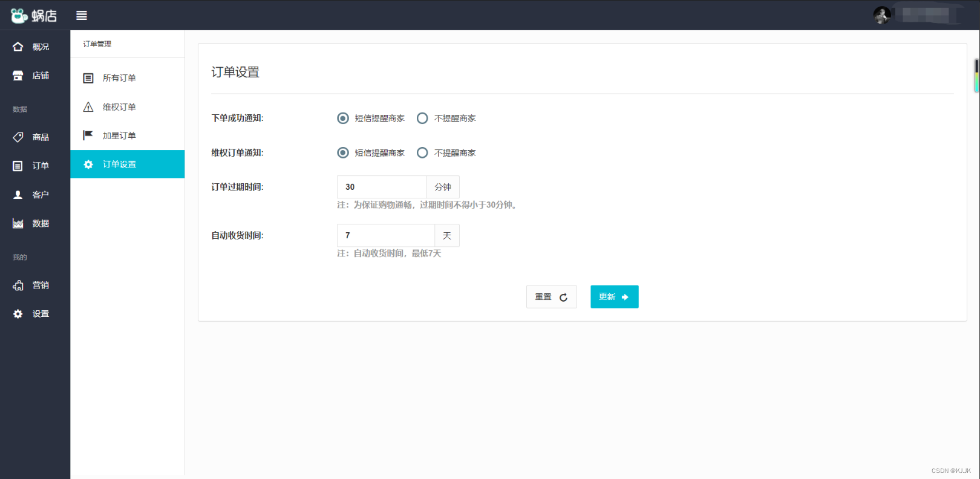Click the 自动收货时间 input field
980x479 pixels.
(386, 235)
